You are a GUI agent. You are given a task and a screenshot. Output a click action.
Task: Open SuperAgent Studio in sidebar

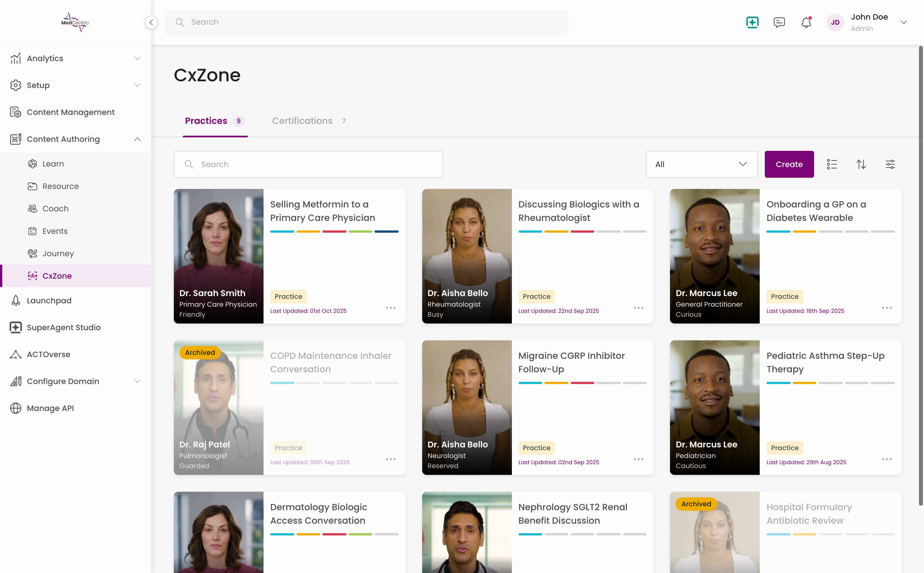76,327
